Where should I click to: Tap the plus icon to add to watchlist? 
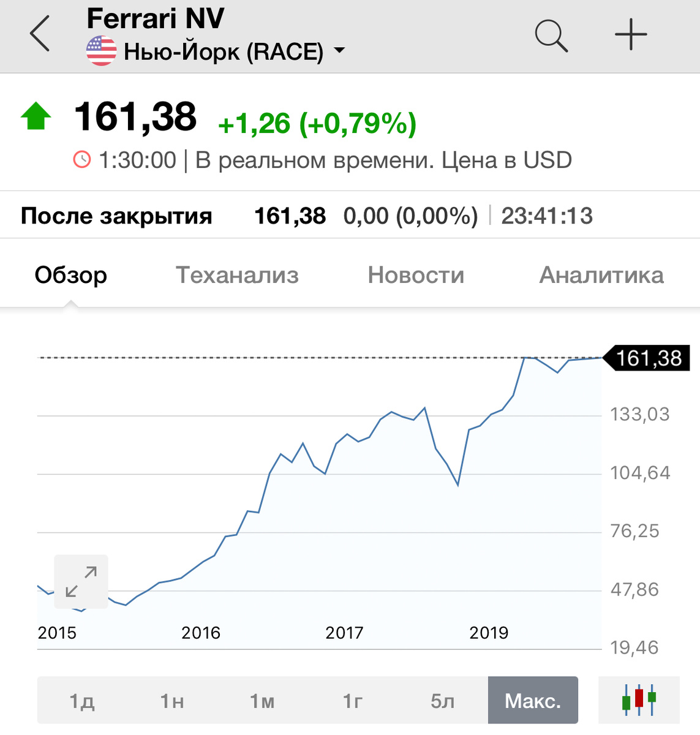631,34
